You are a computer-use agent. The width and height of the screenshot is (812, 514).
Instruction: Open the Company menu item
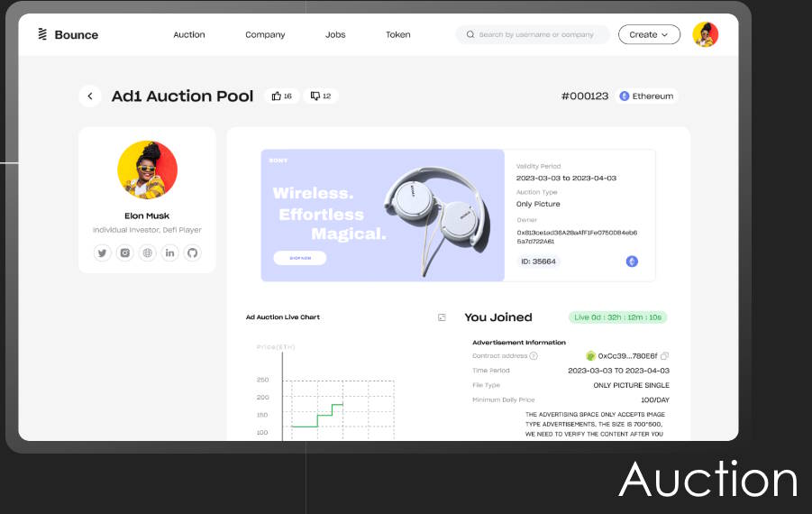[x=265, y=34]
